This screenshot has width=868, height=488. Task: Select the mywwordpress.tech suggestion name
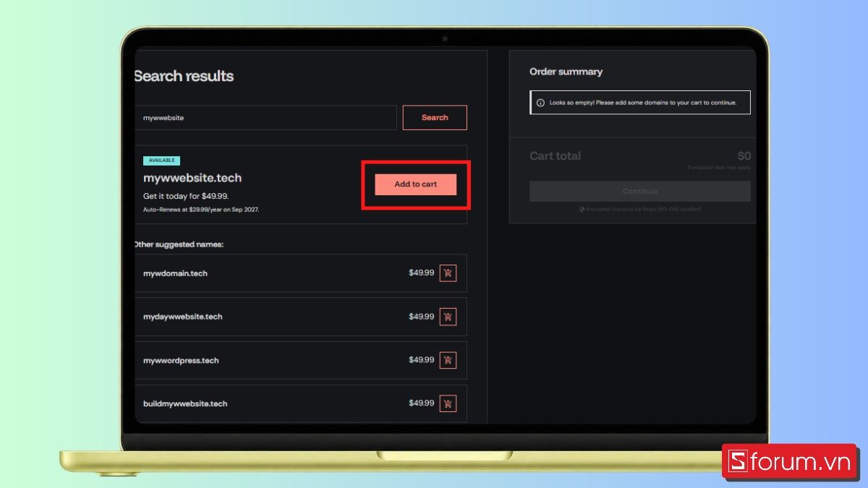point(181,360)
